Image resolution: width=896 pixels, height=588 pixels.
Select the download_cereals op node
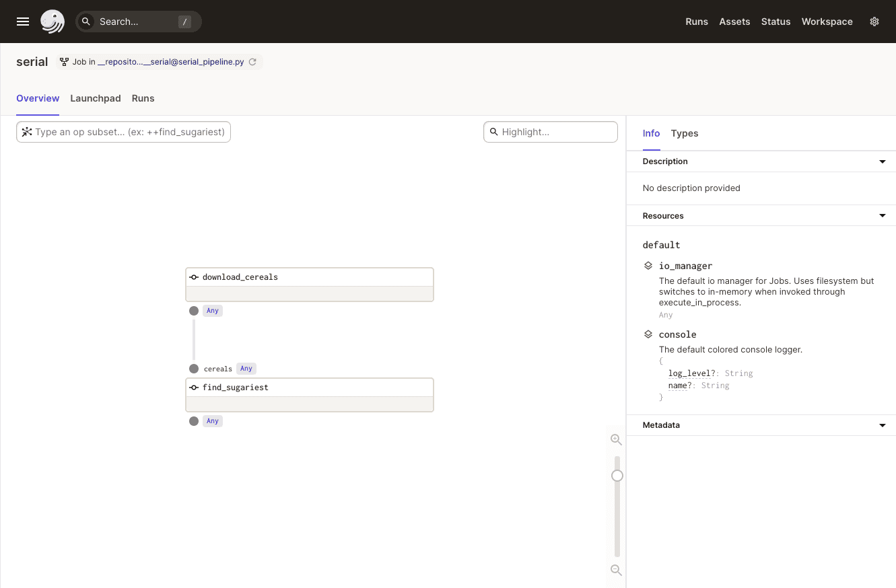(x=309, y=277)
